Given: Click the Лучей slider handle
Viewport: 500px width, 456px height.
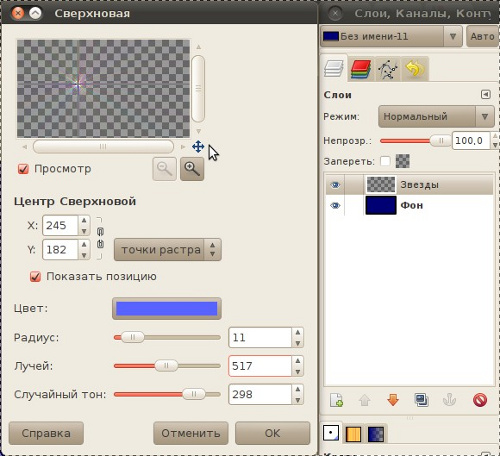Looking at the screenshot, I should click(x=166, y=366).
